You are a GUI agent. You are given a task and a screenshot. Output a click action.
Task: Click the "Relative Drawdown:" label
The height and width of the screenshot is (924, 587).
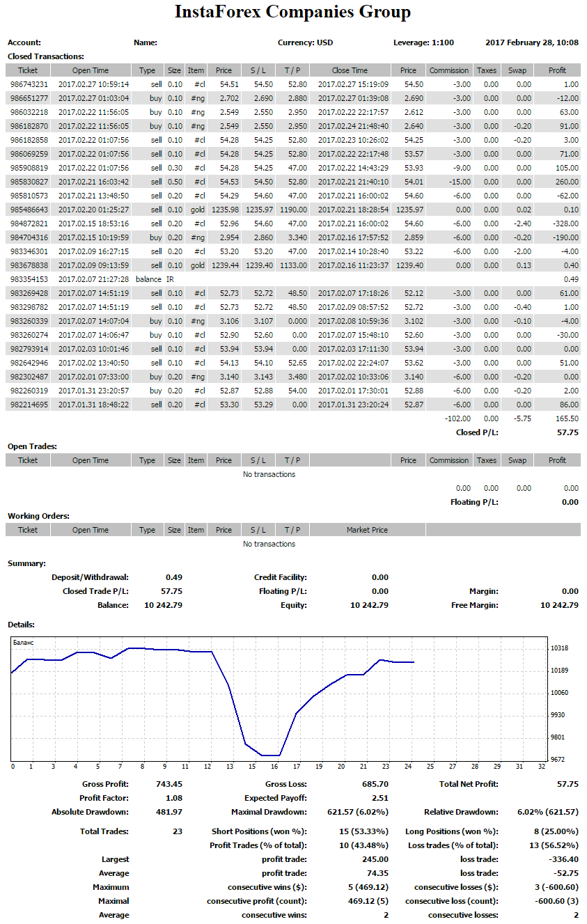[x=461, y=812]
